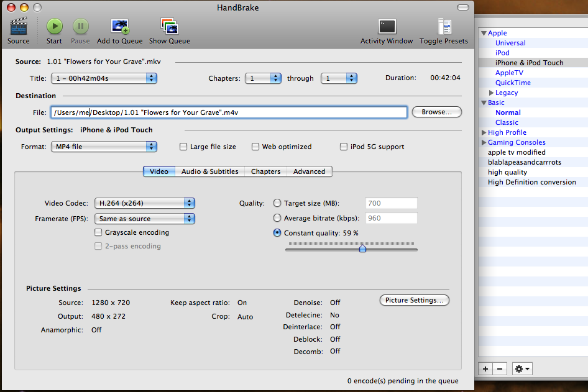
Task: Open the presets gear action menu
Action: coord(521,368)
